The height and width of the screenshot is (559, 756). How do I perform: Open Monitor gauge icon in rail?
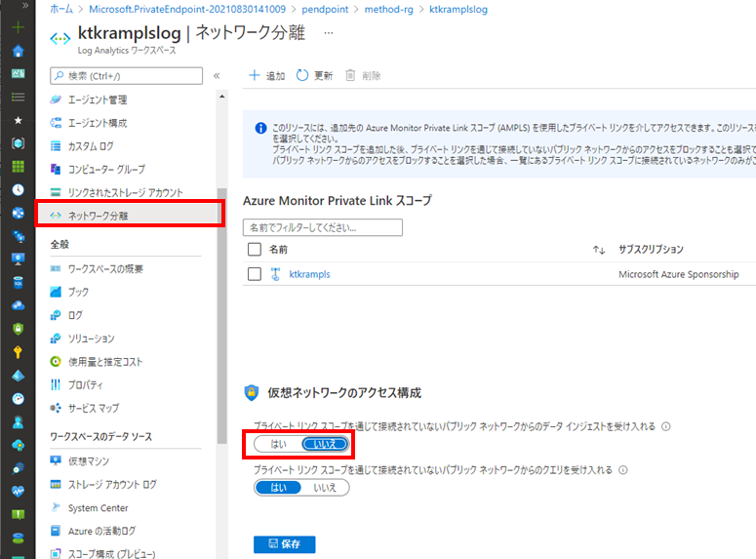click(18, 399)
